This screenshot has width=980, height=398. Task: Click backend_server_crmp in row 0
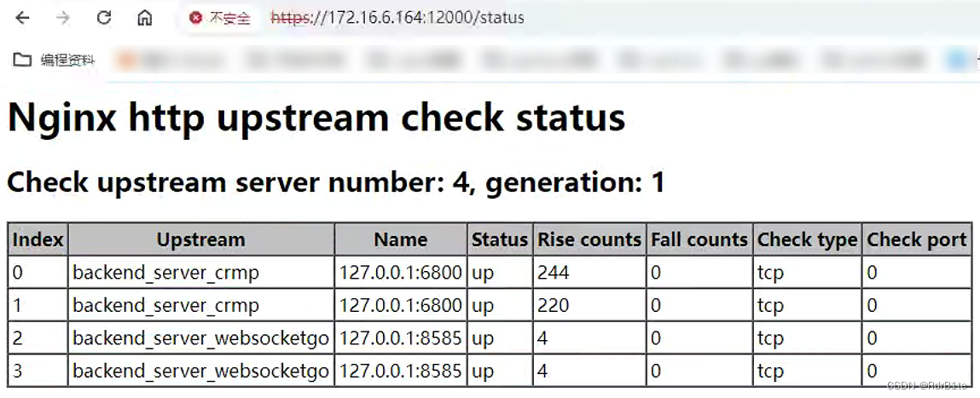pyautogui.click(x=165, y=273)
